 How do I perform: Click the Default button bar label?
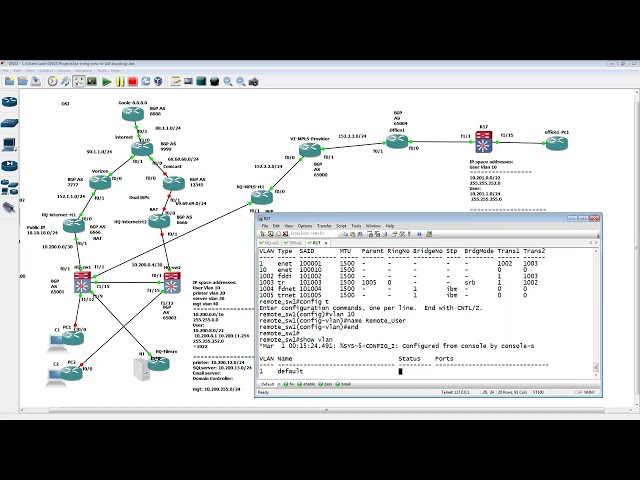point(267,384)
